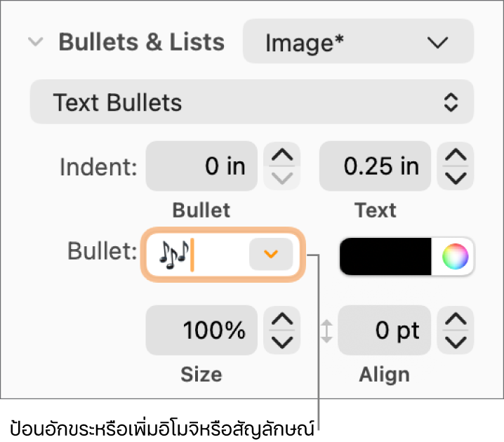504x442 pixels.
Task: Increase Align value with up arrow
Action: [x=456, y=320]
